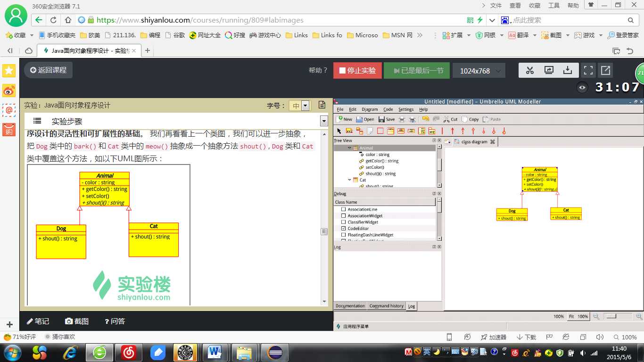Click the browser refresh icon

(x=53, y=20)
